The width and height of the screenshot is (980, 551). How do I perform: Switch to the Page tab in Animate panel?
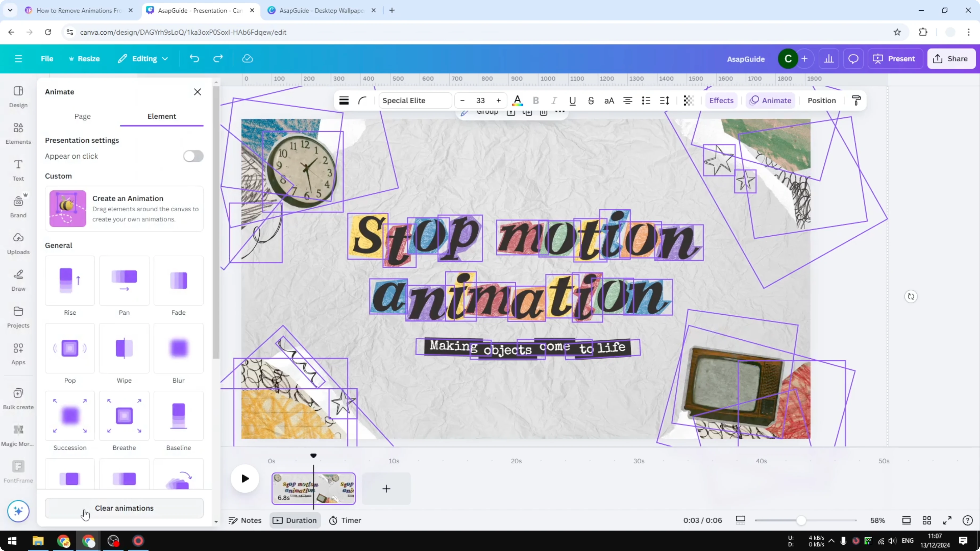click(x=82, y=116)
